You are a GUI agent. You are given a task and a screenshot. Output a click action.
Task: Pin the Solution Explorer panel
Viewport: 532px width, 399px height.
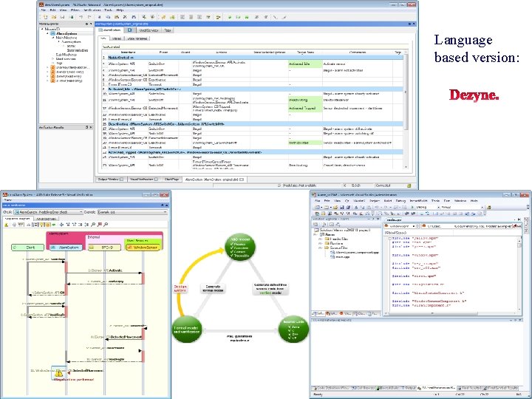(373, 219)
